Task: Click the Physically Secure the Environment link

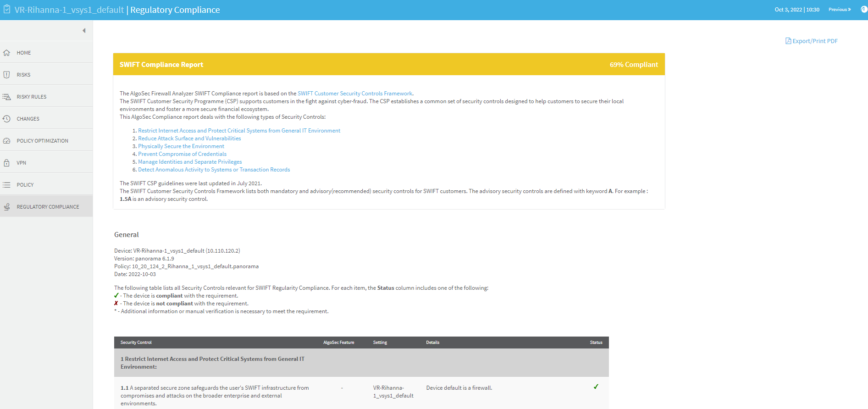Action: [181, 146]
